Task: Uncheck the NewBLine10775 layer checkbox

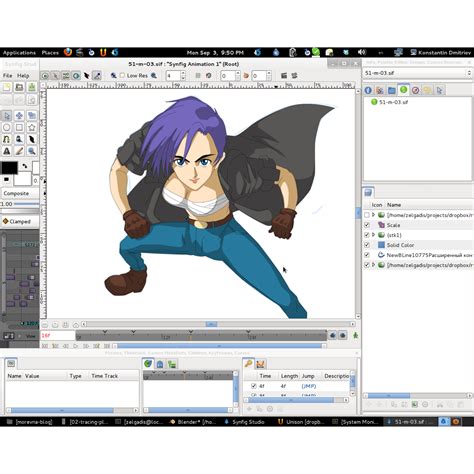Action: [367, 255]
